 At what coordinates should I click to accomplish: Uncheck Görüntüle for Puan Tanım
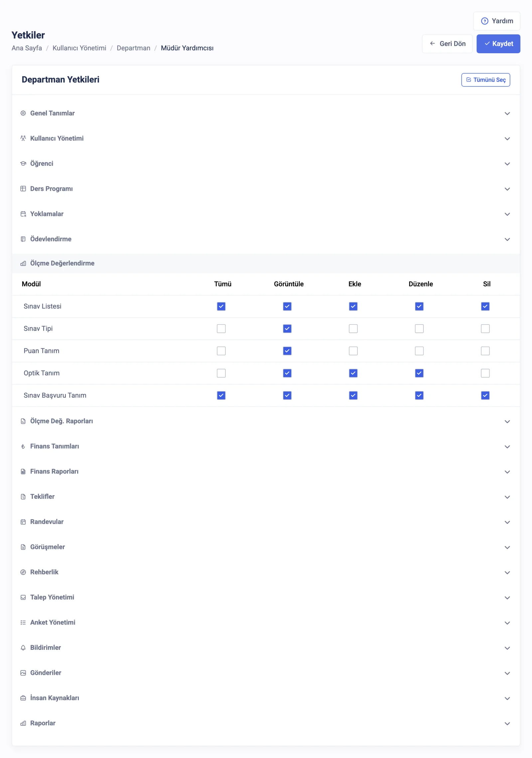pyautogui.click(x=287, y=351)
